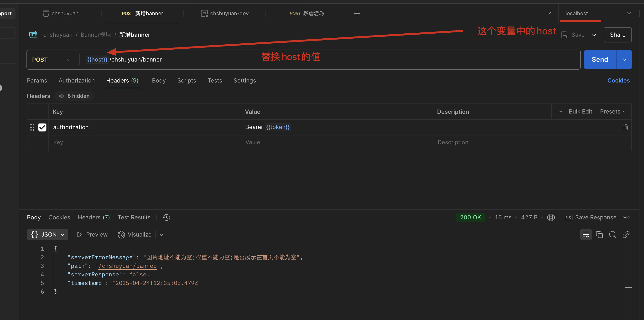The height and width of the screenshot is (320, 644).
Task: Switch to the Body request tab
Action: click(x=159, y=81)
